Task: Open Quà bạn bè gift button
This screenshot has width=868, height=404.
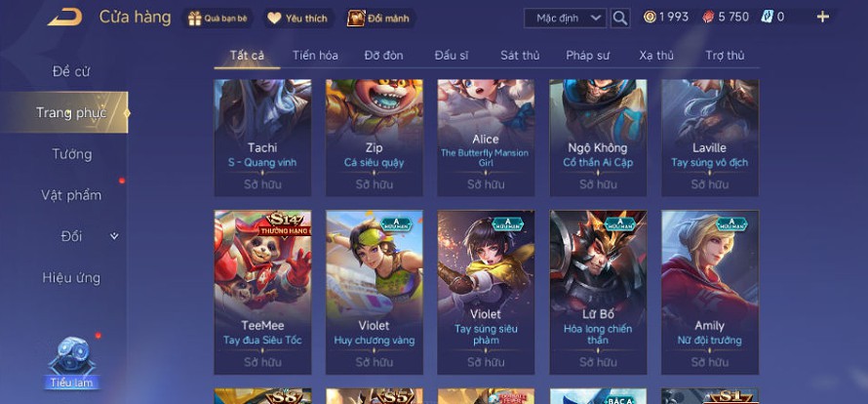Action: [x=218, y=19]
